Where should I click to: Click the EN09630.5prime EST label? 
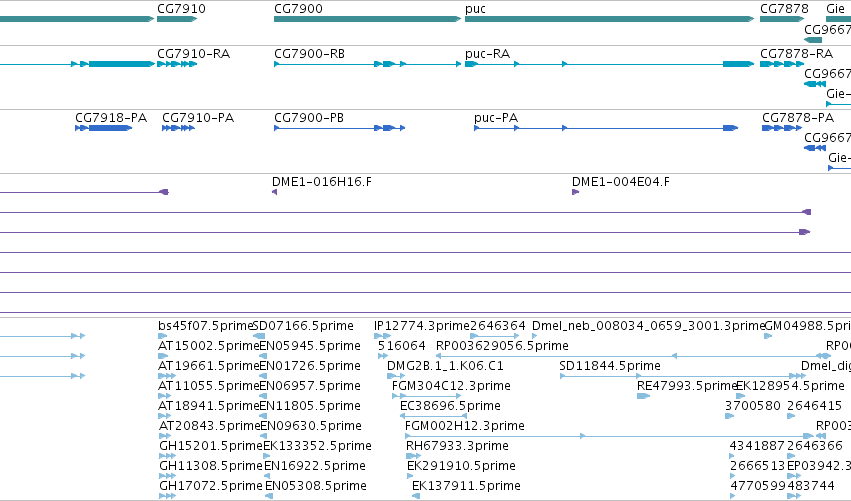(311, 426)
